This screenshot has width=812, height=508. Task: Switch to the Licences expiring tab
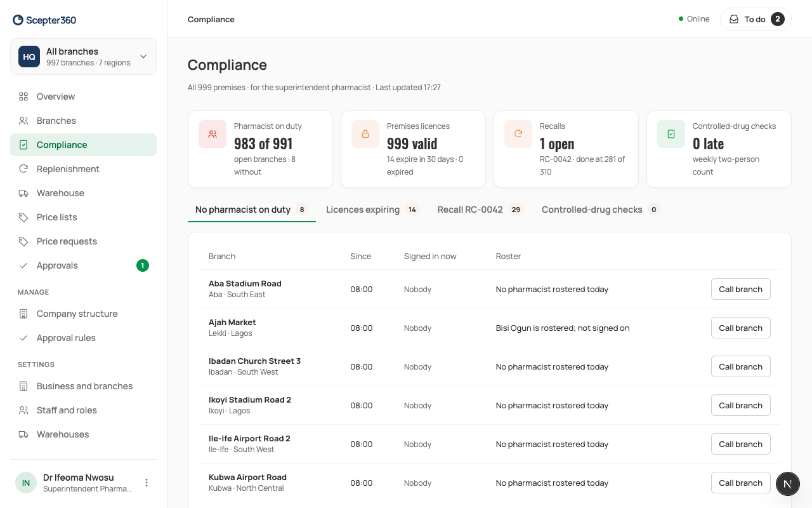[372, 210]
